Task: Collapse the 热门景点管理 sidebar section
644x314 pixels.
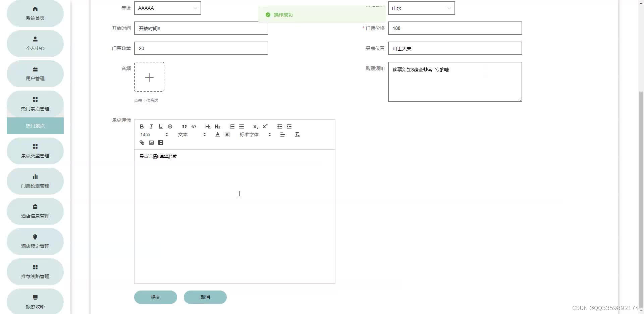Action: coord(35,104)
